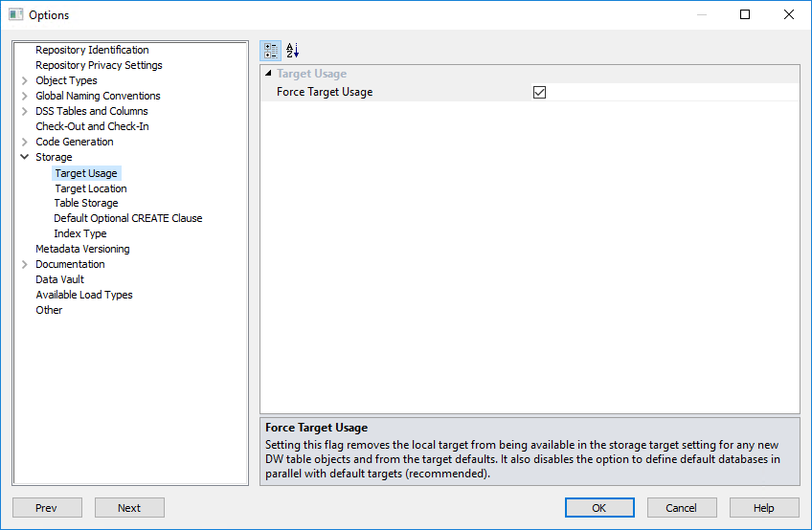
Task: Go to the Next options page
Action: pyautogui.click(x=129, y=508)
